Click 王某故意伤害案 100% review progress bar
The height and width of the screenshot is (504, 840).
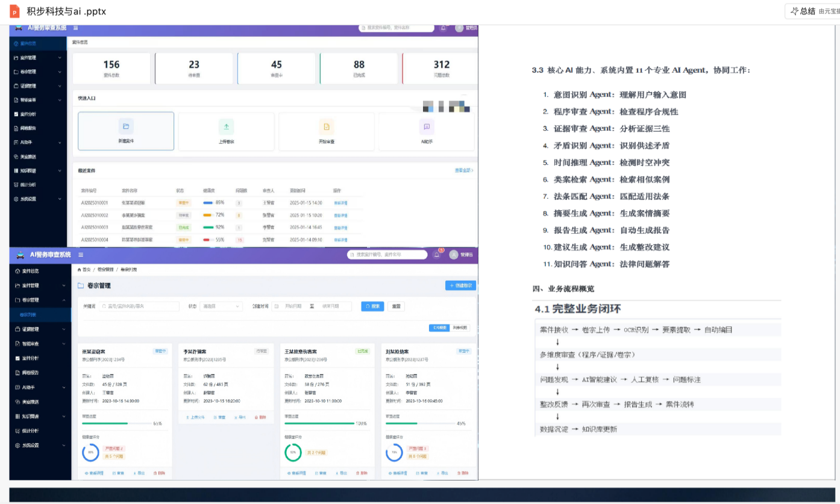(x=319, y=423)
